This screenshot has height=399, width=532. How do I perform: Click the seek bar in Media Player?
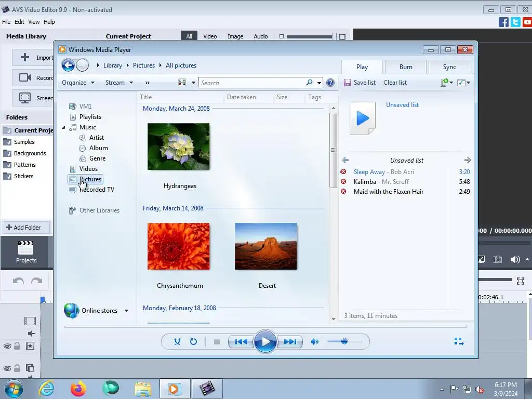[265, 326]
